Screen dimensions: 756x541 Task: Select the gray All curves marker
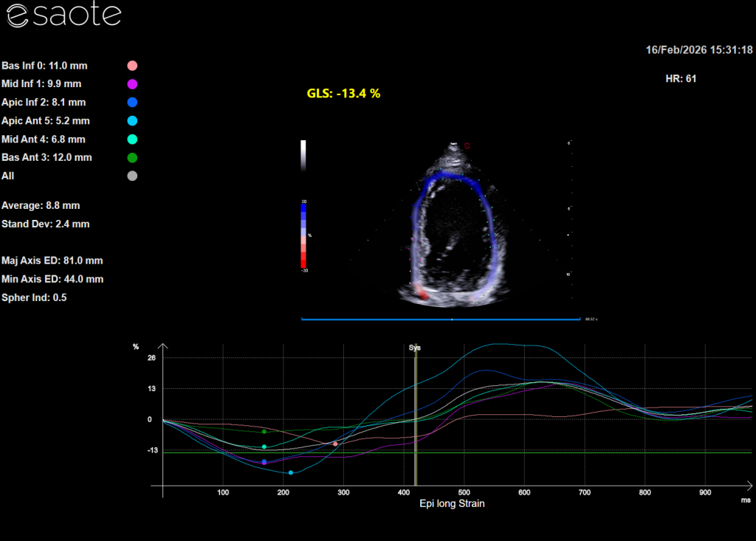132,176
